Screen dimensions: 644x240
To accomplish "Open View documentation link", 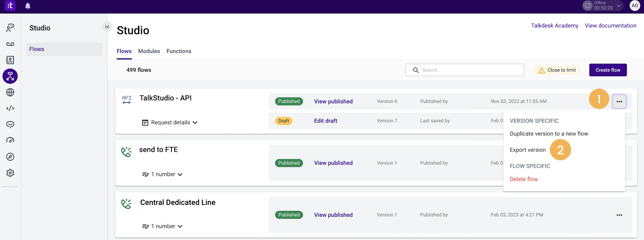I will 610,26.
